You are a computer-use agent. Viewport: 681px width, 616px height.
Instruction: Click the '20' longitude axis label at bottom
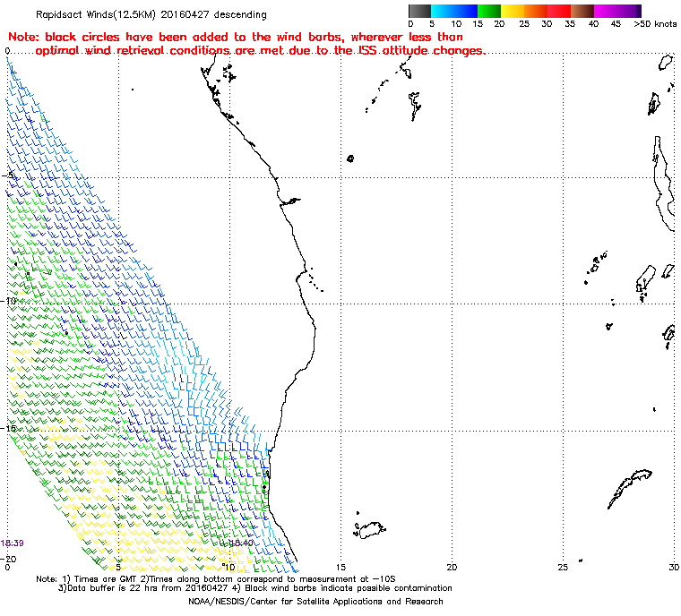tap(452, 567)
